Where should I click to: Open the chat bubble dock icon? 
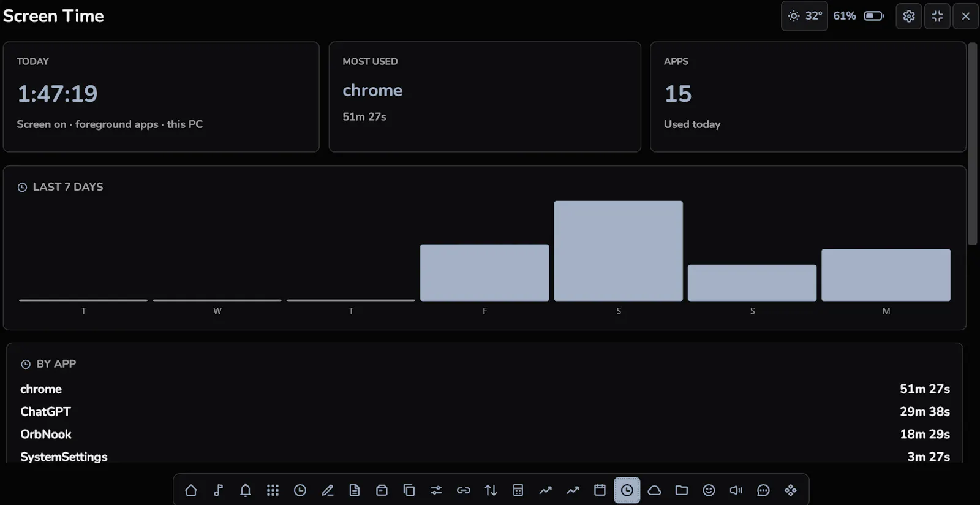763,490
